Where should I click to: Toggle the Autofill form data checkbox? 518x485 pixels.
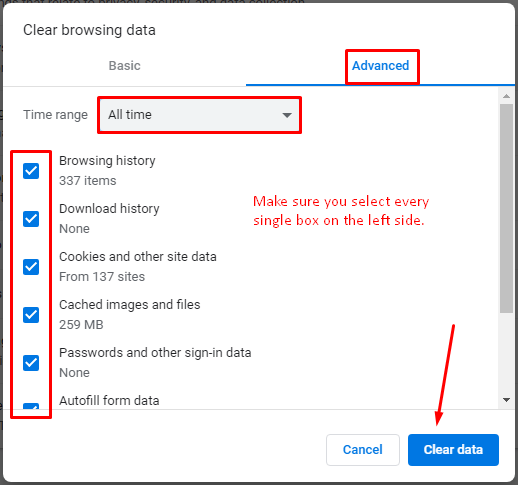[x=31, y=406]
